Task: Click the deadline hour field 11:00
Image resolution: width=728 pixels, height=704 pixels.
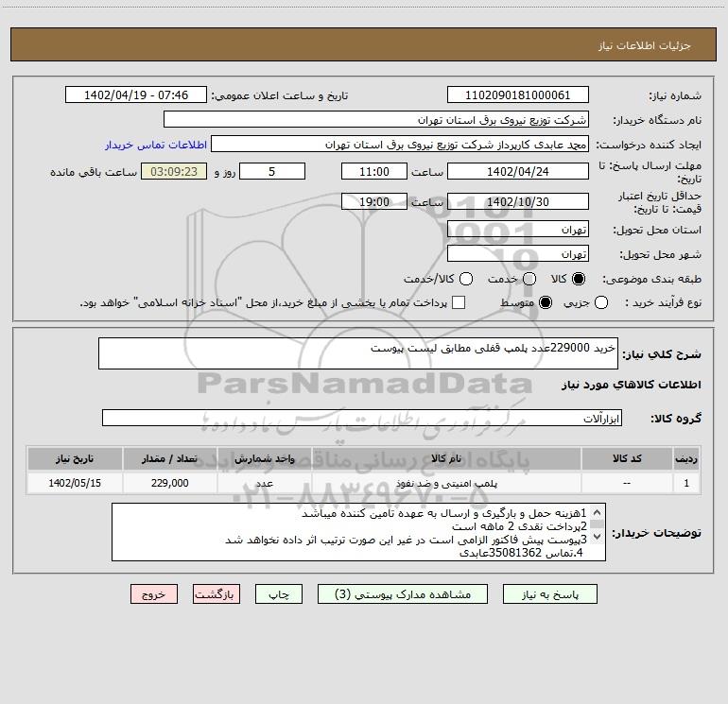Action: pos(374,171)
